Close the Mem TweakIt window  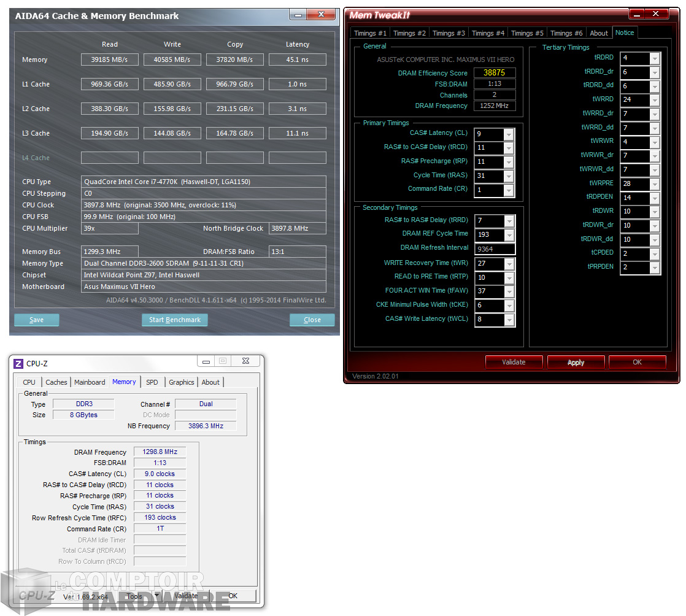click(656, 14)
